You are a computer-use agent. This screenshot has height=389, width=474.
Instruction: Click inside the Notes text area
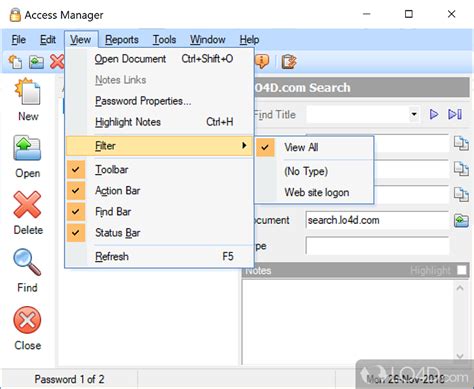(x=347, y=322)
